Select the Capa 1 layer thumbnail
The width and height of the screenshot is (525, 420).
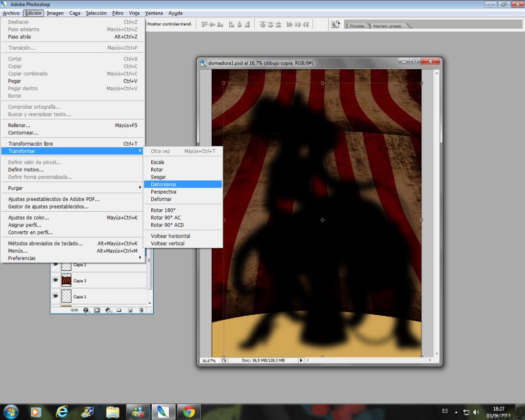point(66,296)
